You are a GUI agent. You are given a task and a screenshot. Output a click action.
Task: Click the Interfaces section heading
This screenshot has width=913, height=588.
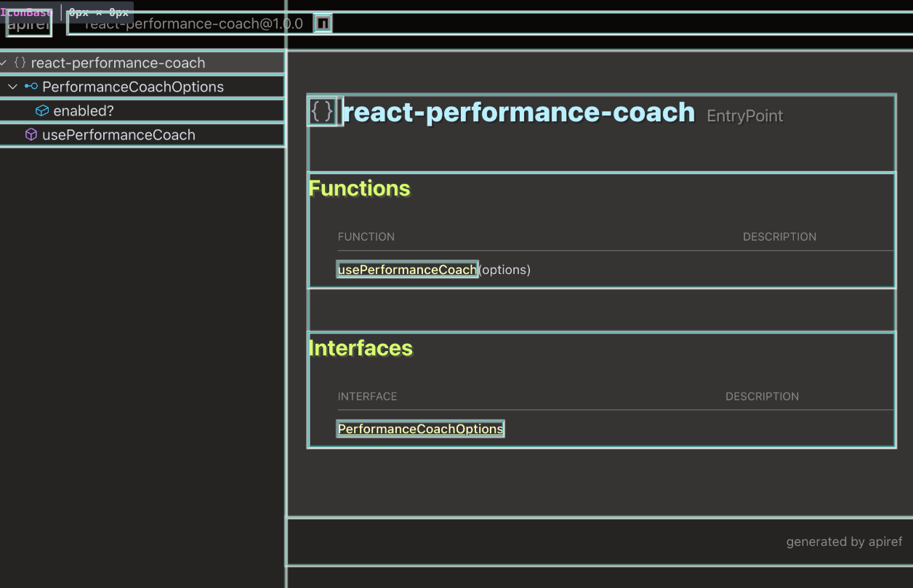361,347
